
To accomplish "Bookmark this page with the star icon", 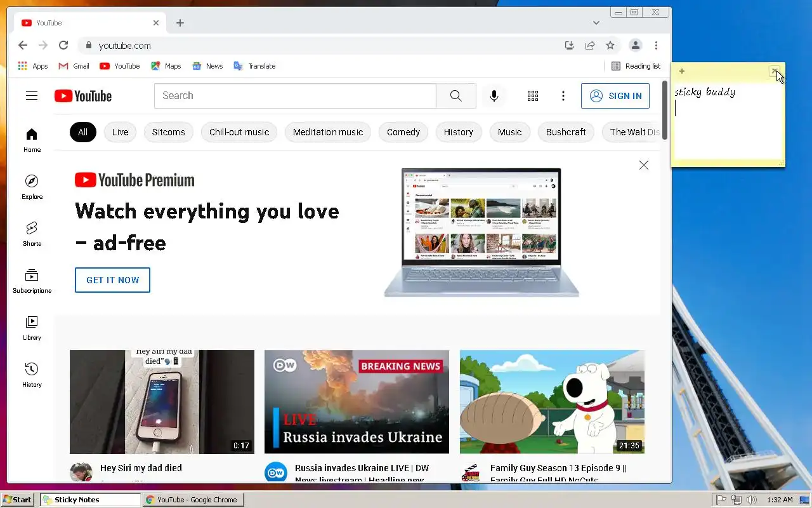I will tap(610, 45).
